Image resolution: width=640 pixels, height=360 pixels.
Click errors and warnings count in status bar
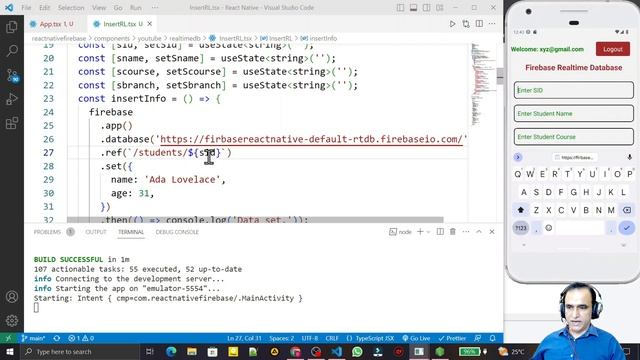pyautogui.click(x=81, y=338)
